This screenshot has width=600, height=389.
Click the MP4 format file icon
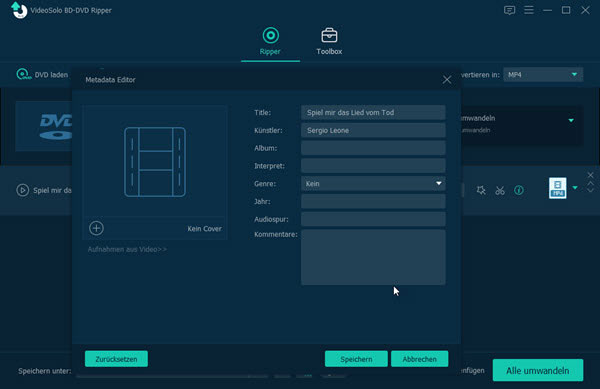(558, 188)
